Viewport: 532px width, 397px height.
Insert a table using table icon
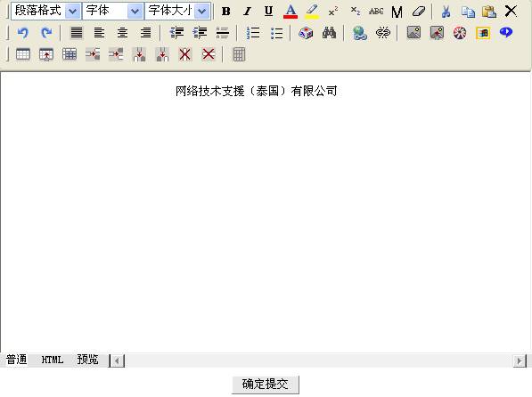coord(23,54)
